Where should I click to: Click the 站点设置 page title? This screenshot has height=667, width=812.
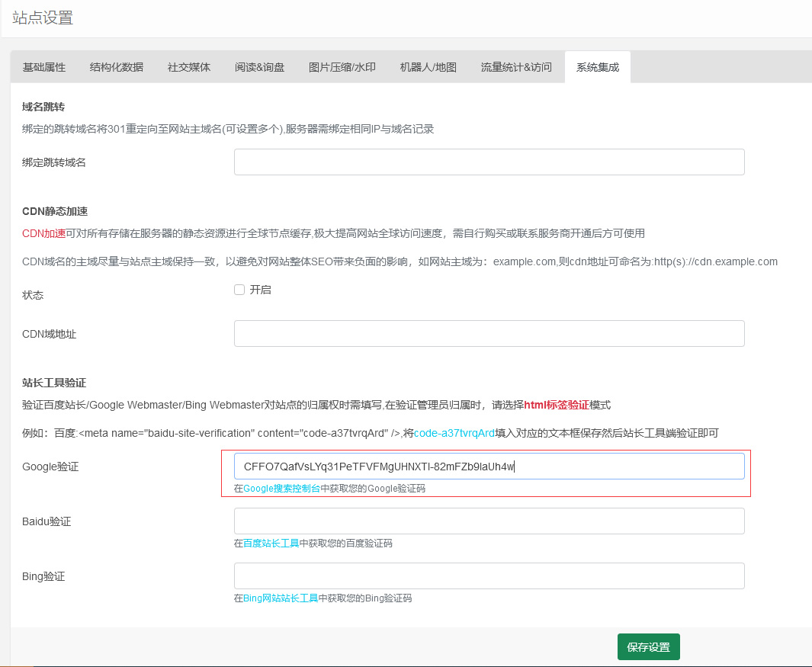click(43, 18)
